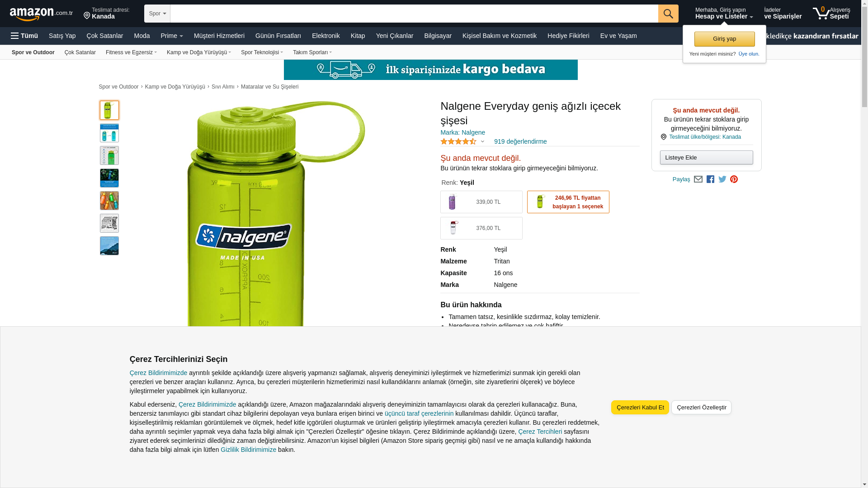Go to Kitap in navigation bar
The height and width of the screenshot is (488, 868).
click(x=358, y=36)
